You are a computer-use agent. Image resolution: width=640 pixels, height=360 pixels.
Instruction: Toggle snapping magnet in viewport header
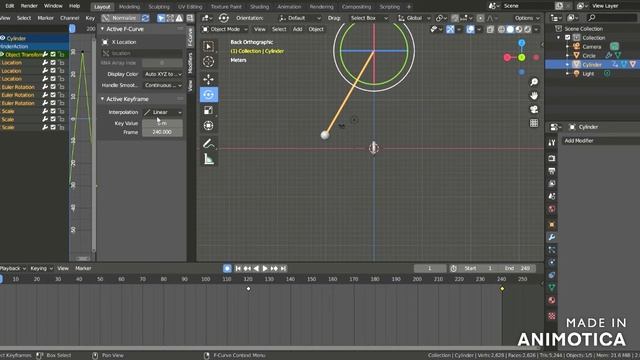click(x=455, y=18)
